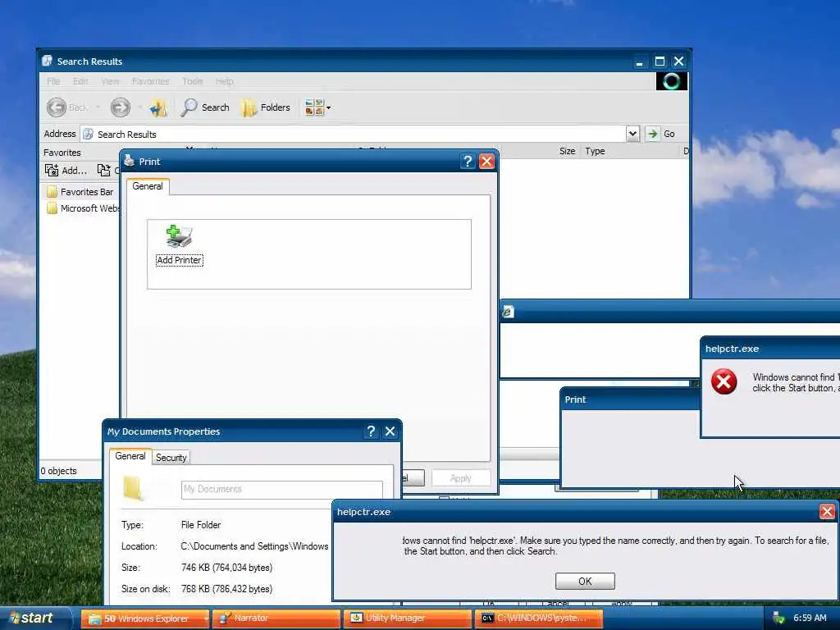Open the Help menu in Search Results
This screenshot has height=630, width=840.
[x=225, y=81]
